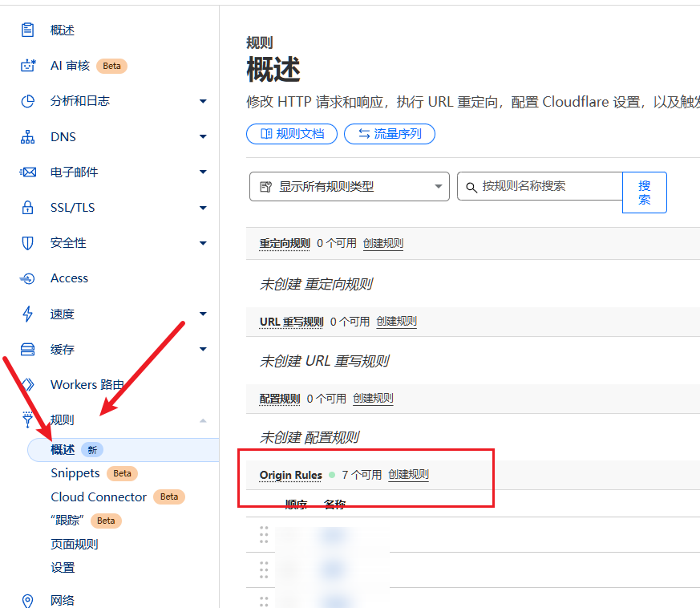Click the Workers 路由 diamond icon
Screen dimensions: 700x608
[28, 385]
